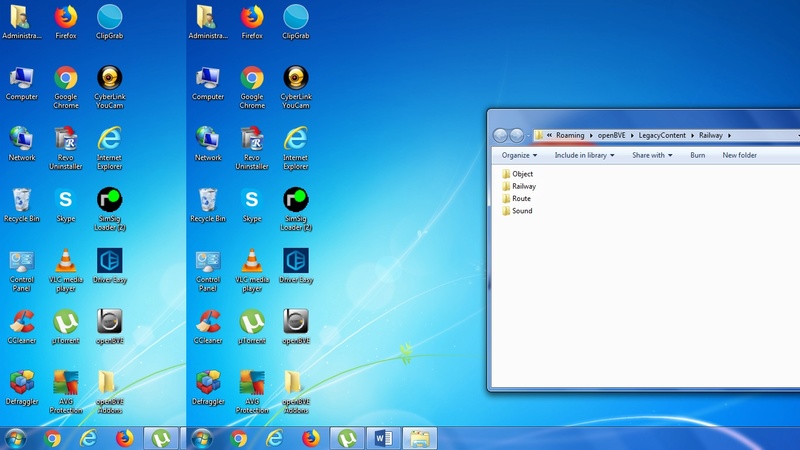Open the Share with dropdown
The width and height of the screenshot is (800, 450).
(652, 155)
